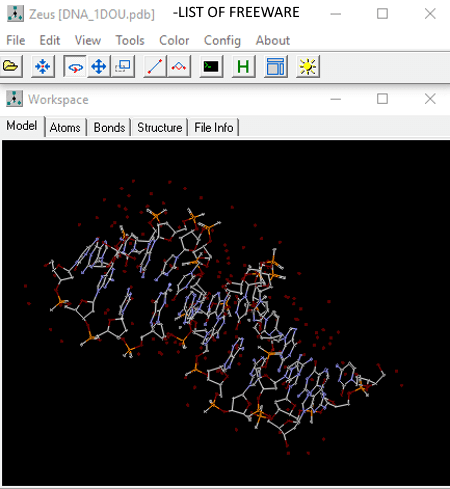Switch to the File Info tab
The width and height of the screenshot is (450, 489).
214,127
